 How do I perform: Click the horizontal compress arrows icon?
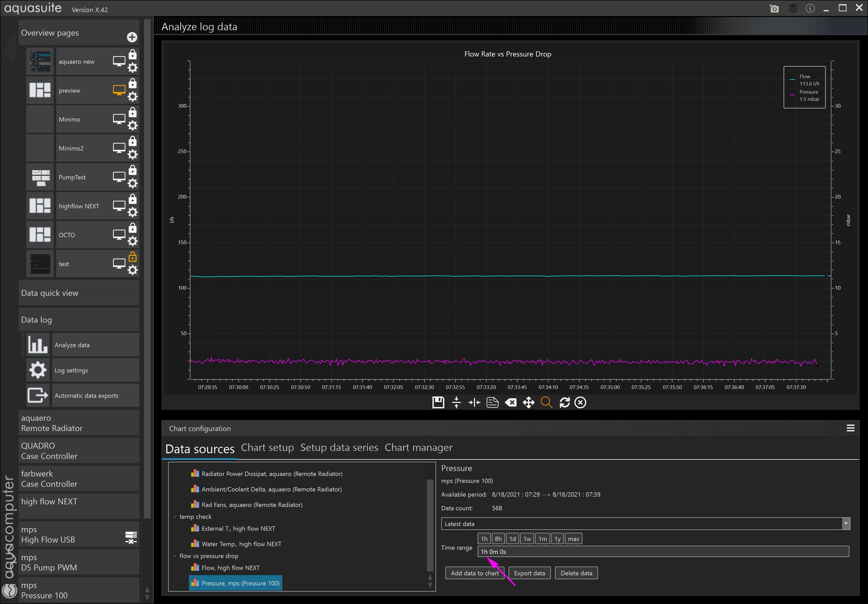pos(474,402)
